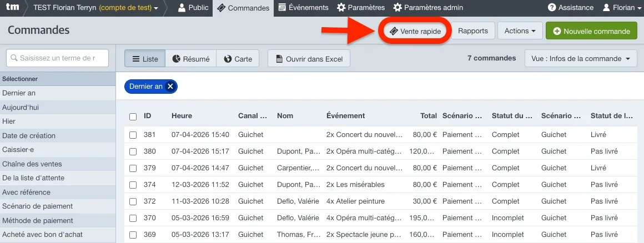644x243 pixels.
Task: Remove the Dernier an filter chip
Action: pos(170,87)
